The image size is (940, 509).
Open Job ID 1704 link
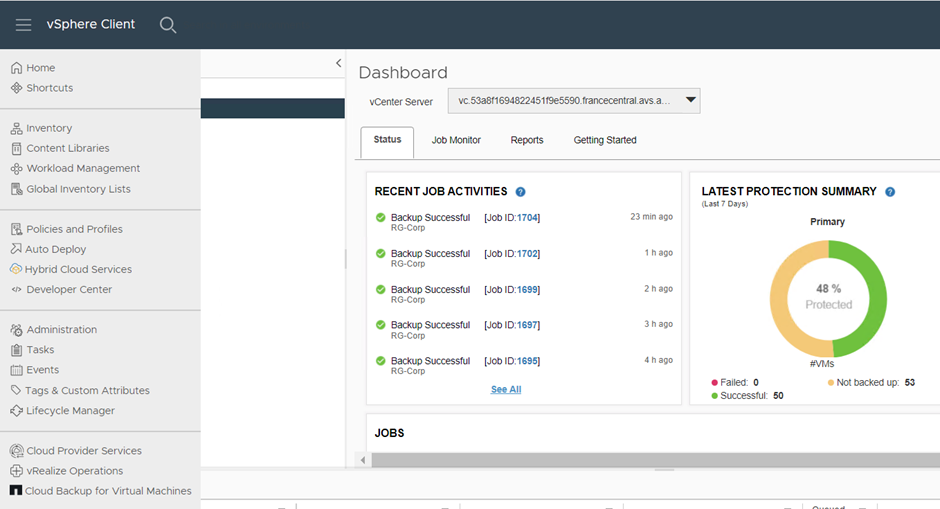tap(528, 218)
